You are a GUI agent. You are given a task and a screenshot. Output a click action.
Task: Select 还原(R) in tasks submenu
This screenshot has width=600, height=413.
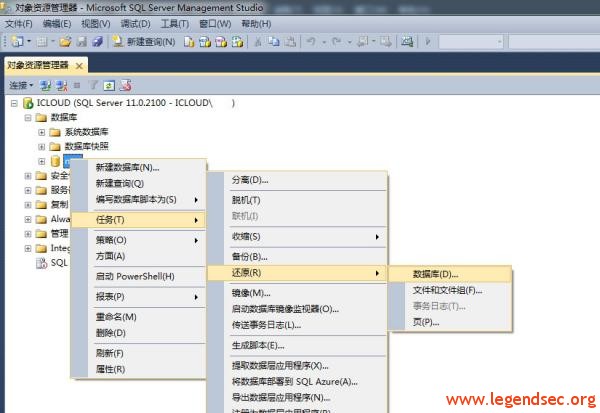(x=297, y=273)
